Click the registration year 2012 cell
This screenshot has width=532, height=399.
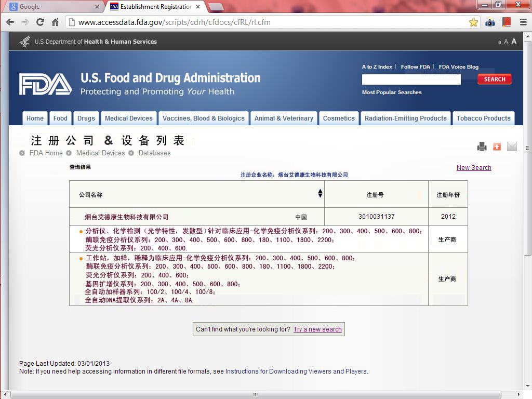448,217
